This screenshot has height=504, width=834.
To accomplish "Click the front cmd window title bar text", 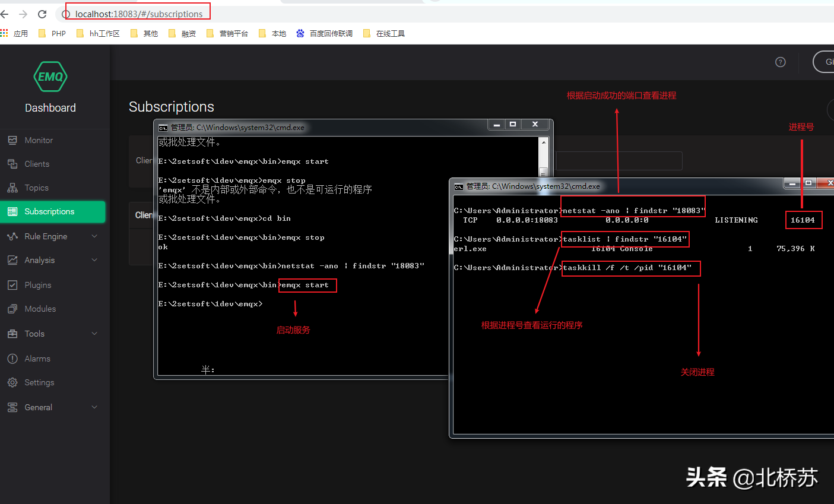I will tap(533, 186).
